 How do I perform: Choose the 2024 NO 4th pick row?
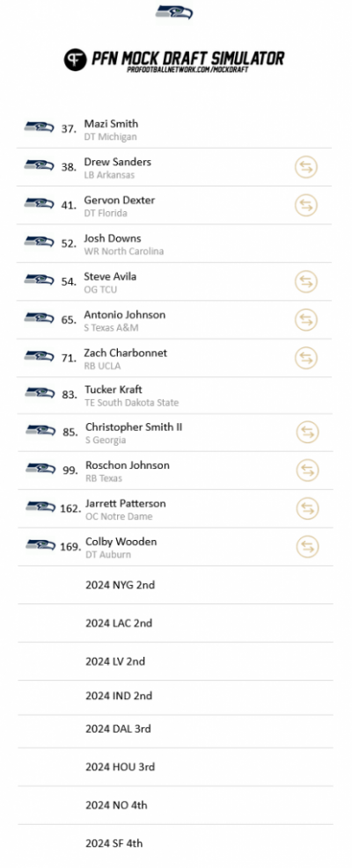tap(175, 806)
